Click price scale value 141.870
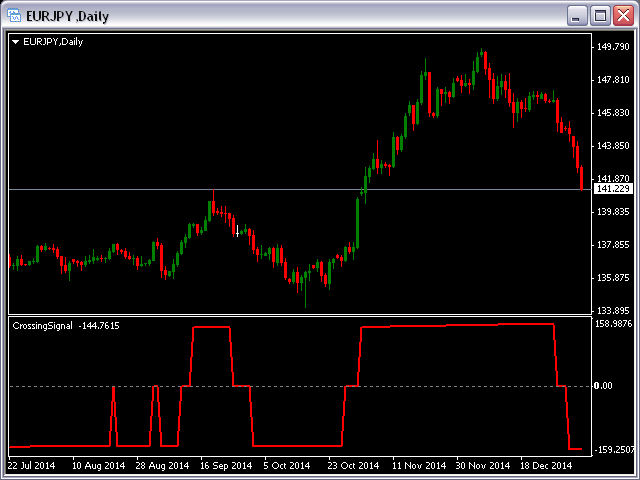Viewport: 640px width, 480px height. pos(613,178)
